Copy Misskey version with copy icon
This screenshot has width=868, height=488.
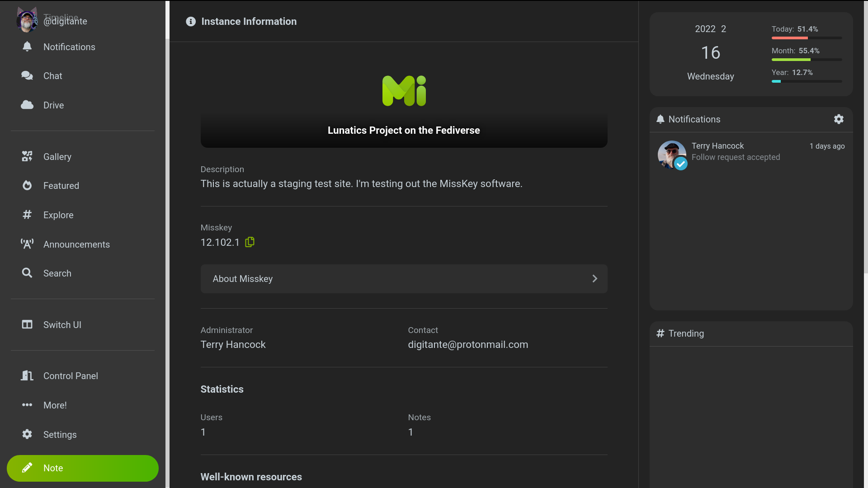[250, 242]
